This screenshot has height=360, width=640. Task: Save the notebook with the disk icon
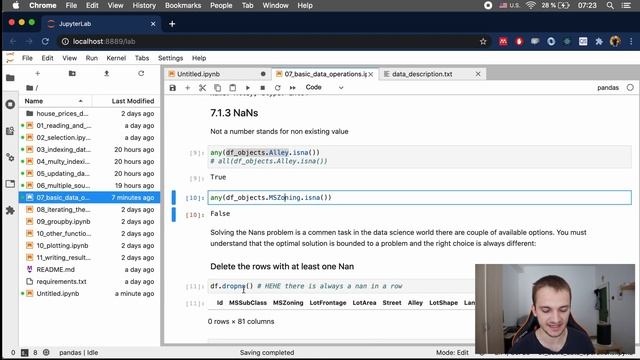[x=173, y=88]
